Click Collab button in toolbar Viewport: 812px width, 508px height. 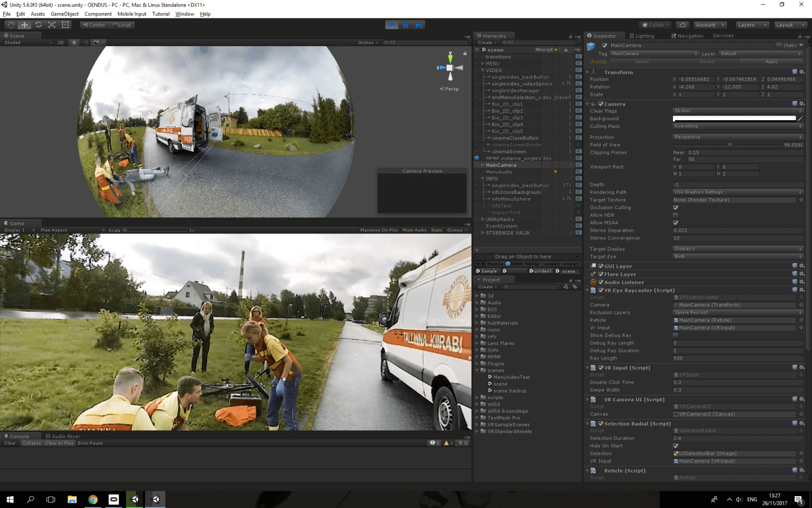pos(656,25)
